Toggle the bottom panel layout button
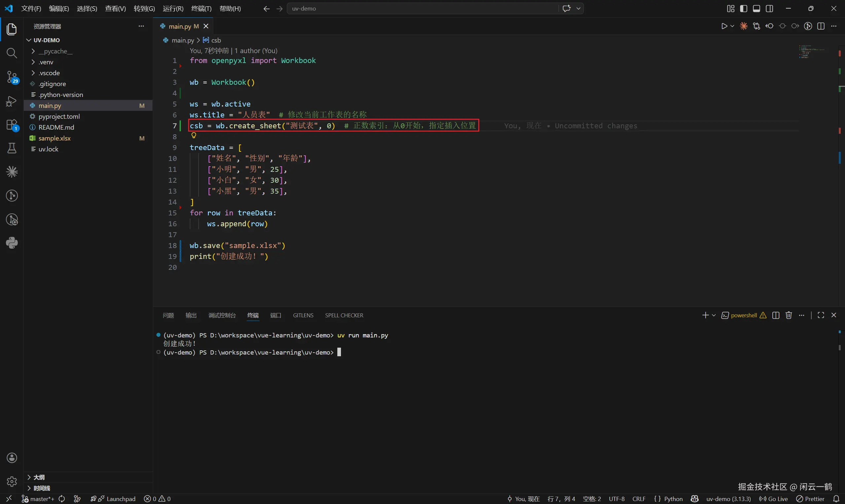The width and height of the screenshot is (845, 504). (x=756, y=9)
